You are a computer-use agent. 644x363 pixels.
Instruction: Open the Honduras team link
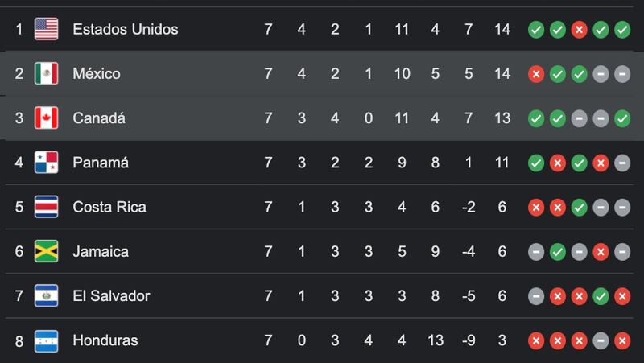pos(105,340)
